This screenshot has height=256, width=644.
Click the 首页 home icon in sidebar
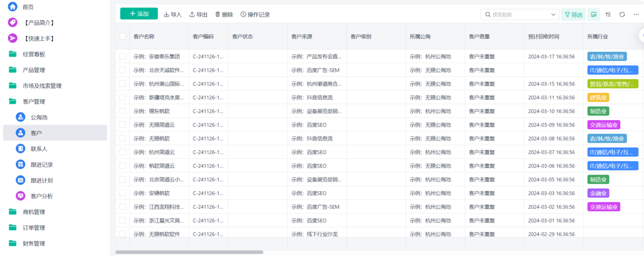coord(12,7)
